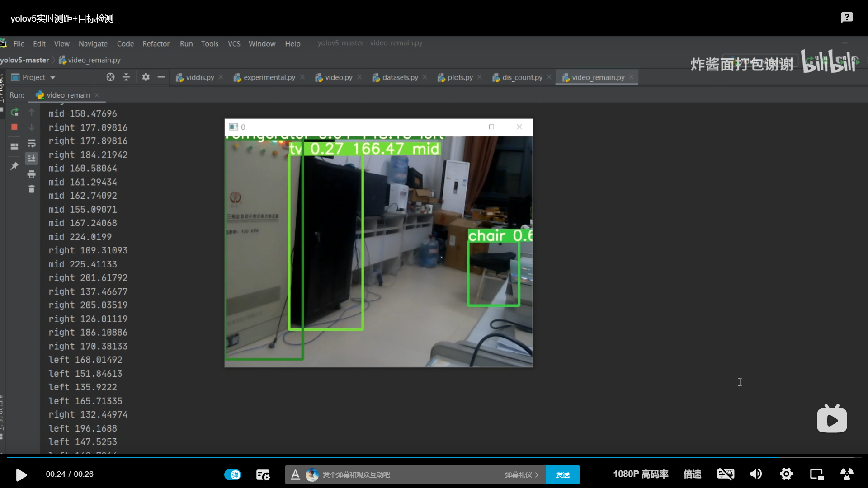Click the red Stop process icon
Image resolution: width=868 pixels, height=488 pixels.
click(14, 127)
